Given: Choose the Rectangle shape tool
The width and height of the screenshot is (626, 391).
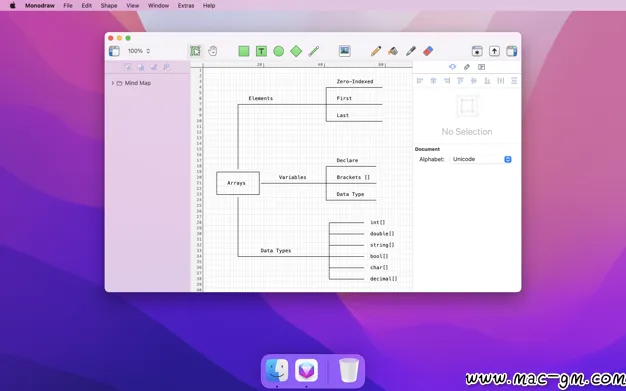Looking at the screenshot, I should (x=244, y=51).
